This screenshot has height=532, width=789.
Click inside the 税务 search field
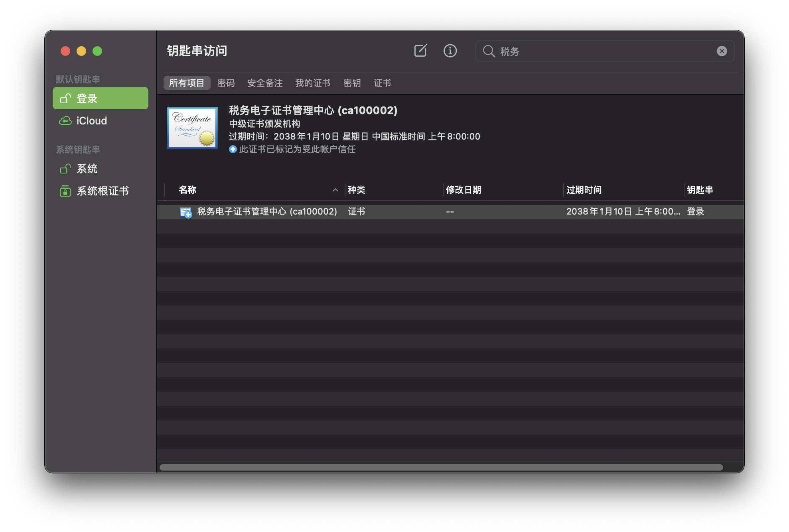[598, 51]
